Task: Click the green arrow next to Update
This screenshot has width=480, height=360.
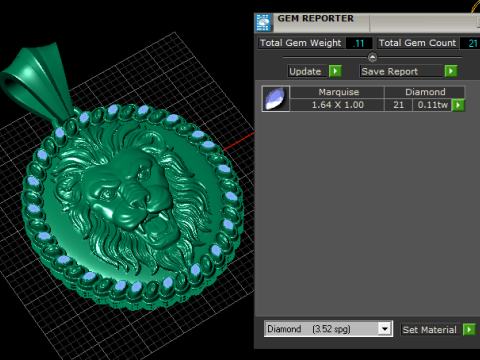Action: [x=335, y=71]
